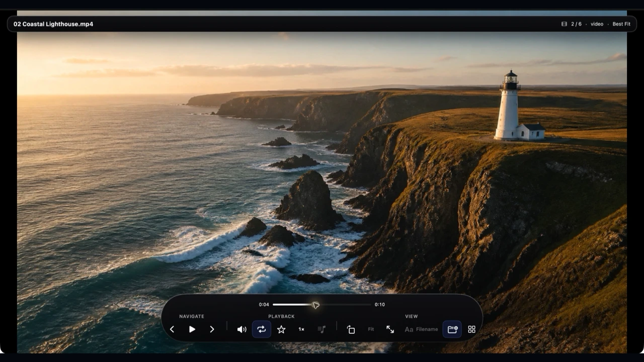Skip to the next media file
This screenshot has height=362, width=644.
pyautogui.click(x=212, y=329)
